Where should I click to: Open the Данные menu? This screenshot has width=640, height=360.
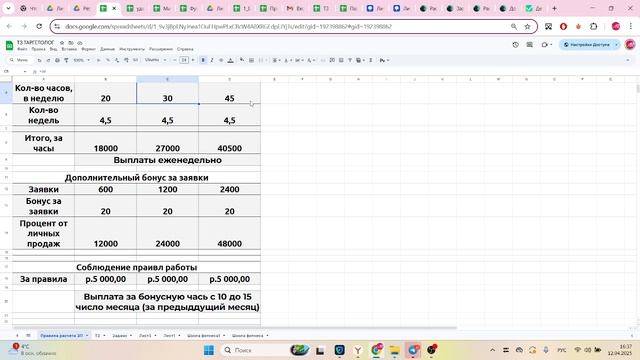coord(107,49)
